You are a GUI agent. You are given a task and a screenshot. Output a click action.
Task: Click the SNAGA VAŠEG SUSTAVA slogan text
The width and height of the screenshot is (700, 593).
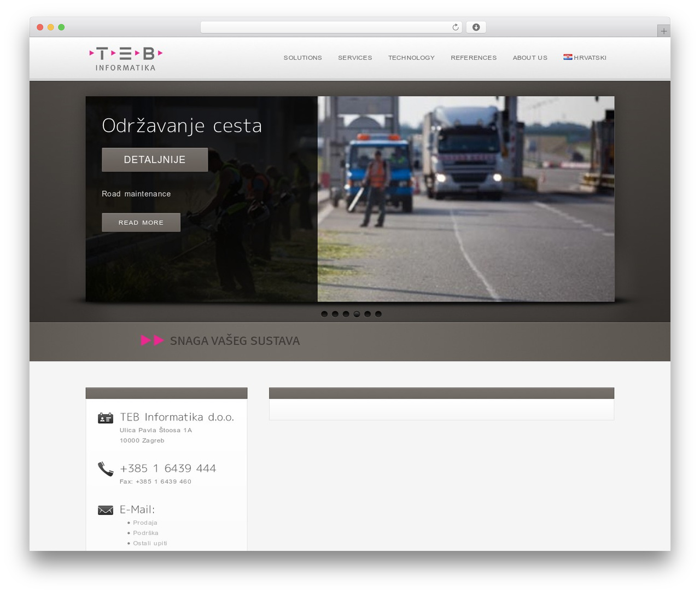click(235, 341)
